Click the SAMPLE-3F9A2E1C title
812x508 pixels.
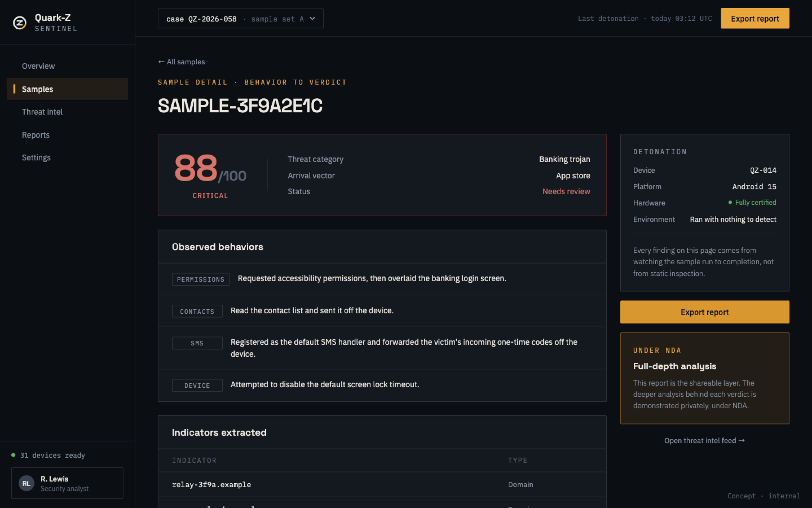pyautogui.click(x=240, y=106)
